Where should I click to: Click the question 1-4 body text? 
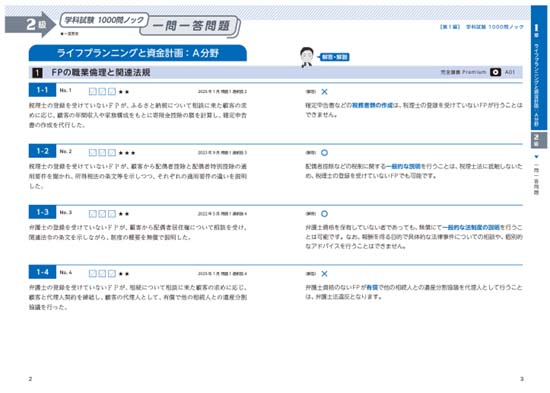tap(138, 297)
